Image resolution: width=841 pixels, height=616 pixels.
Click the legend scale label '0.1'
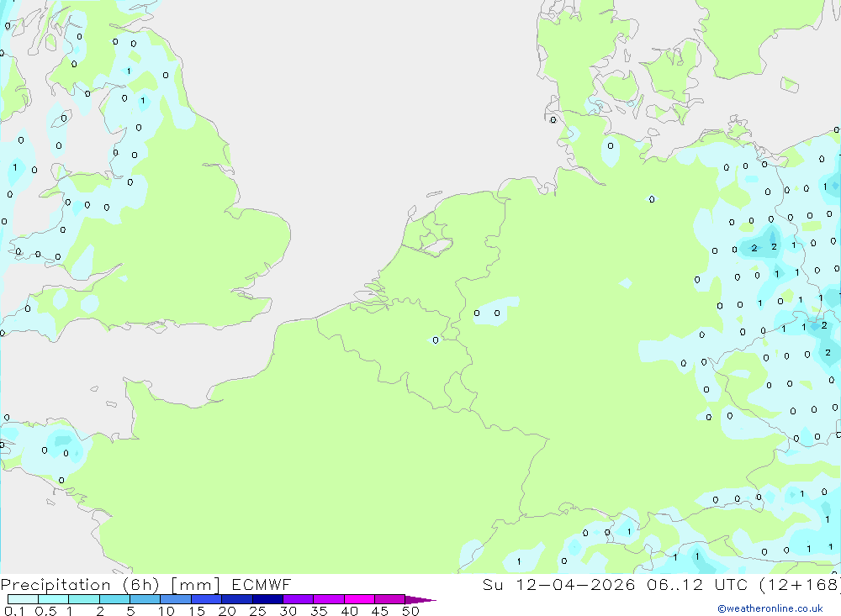coord(14,611)
